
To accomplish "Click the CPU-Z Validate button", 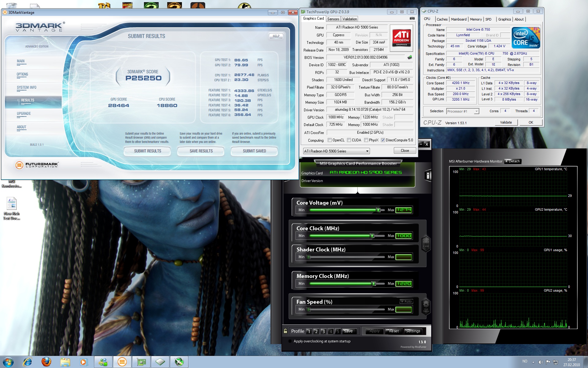I will tap(506, 122).
